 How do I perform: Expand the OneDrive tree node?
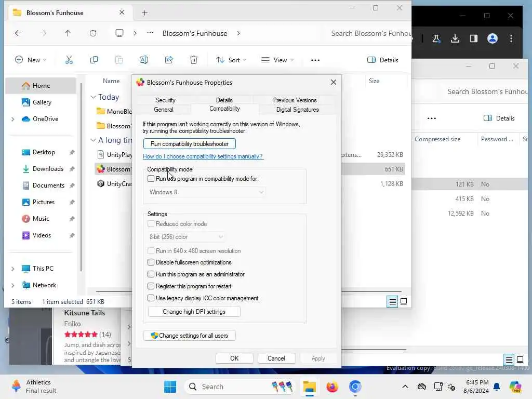coord(13,119)
